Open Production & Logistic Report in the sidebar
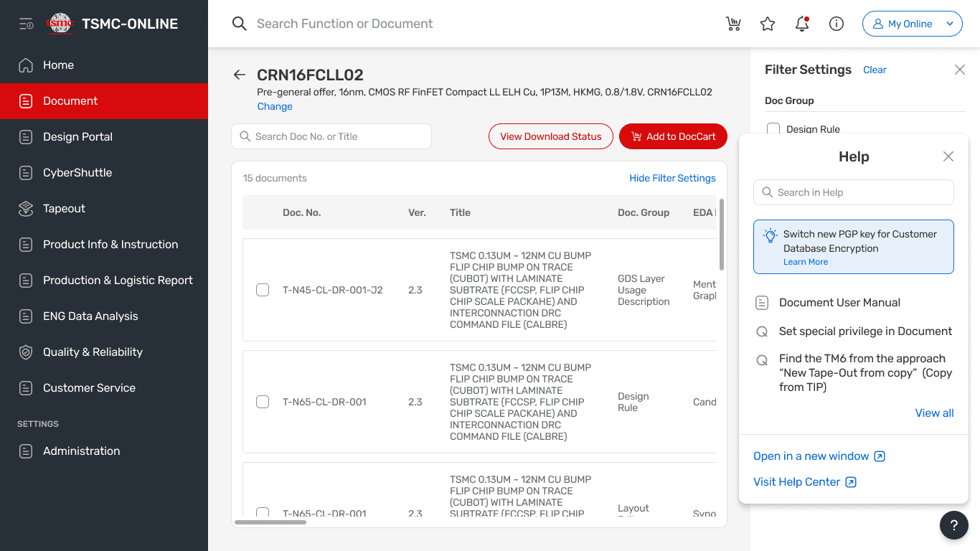980x551 pixels. click(x=104, y=281)
